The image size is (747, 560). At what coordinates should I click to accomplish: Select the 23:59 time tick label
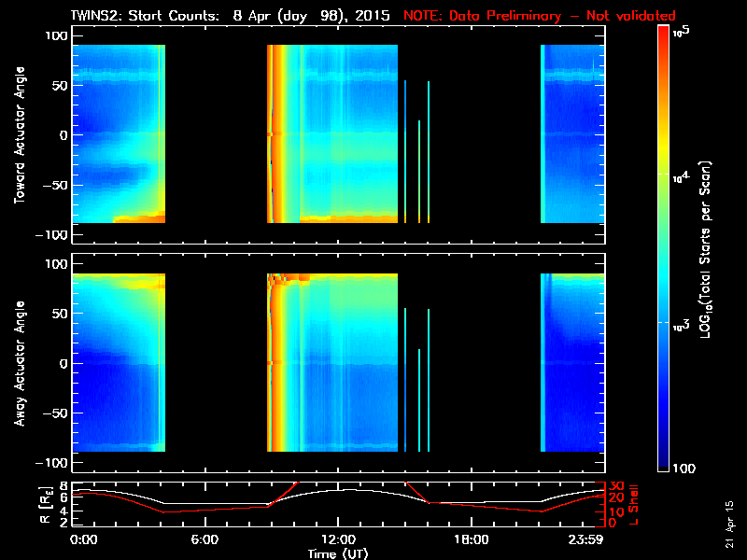tap(588, 539)
